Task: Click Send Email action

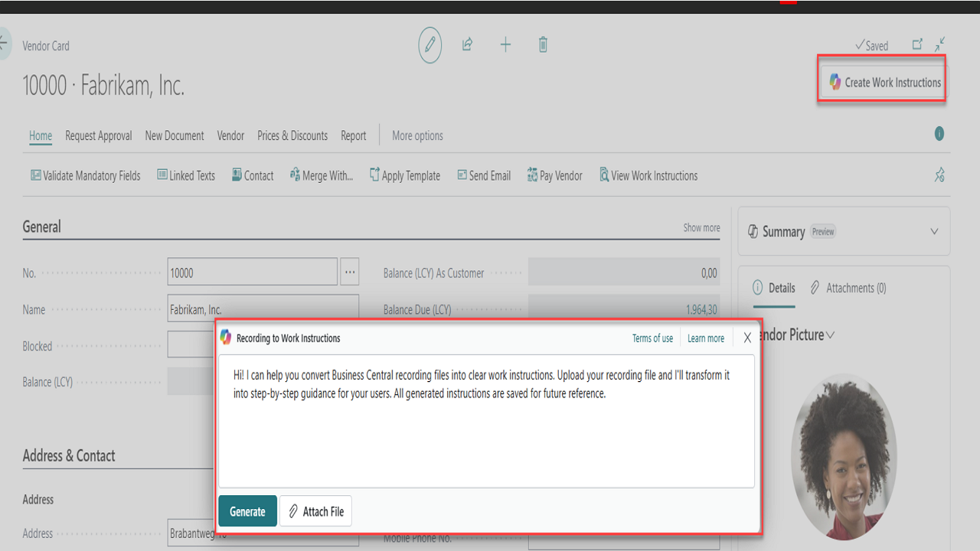Action: pyautogui.click(x=484, y=175)
